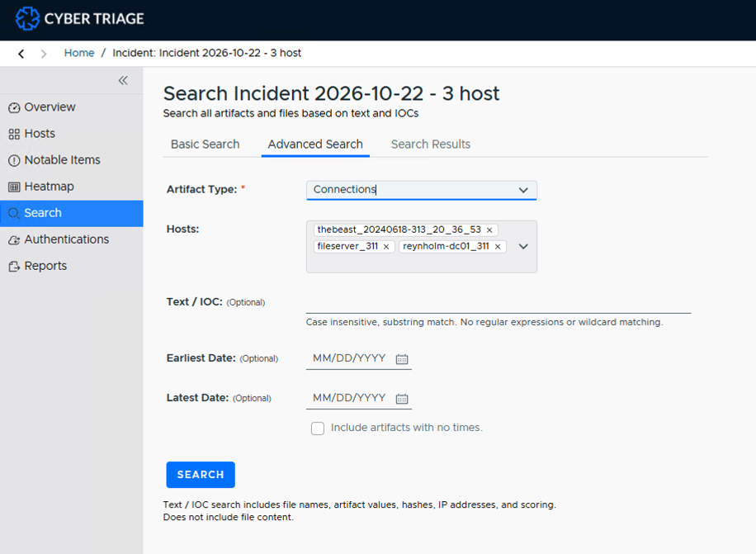Viewport: 756px width, 554px height.
Task: Enable Include artifacts with no times
Action: 318,429
